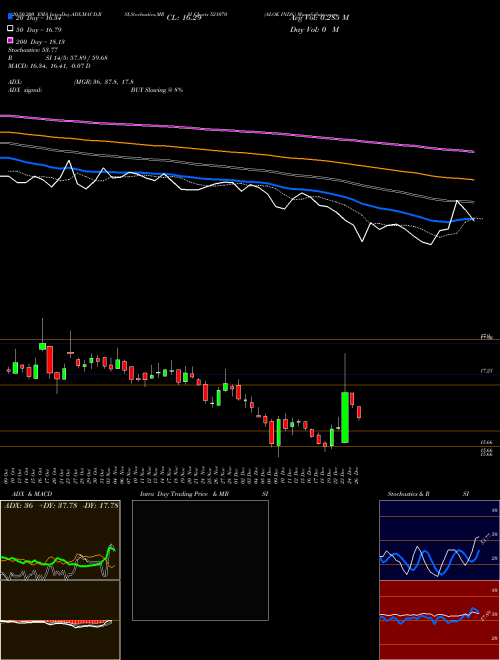Click the 'Day Vol: 0 M' text
Viewport: 500px width, 660px height.
click(x=314, y=29)
